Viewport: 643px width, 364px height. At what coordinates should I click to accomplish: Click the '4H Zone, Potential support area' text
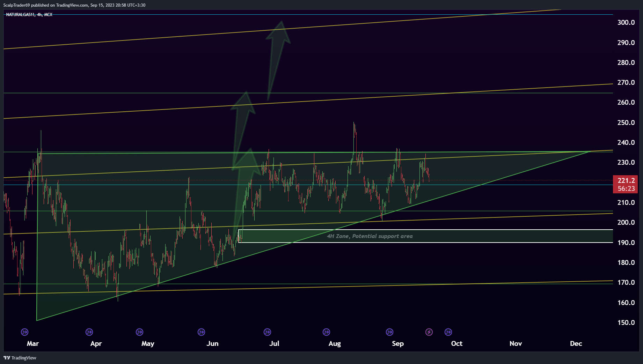click(x=370, y=236)
